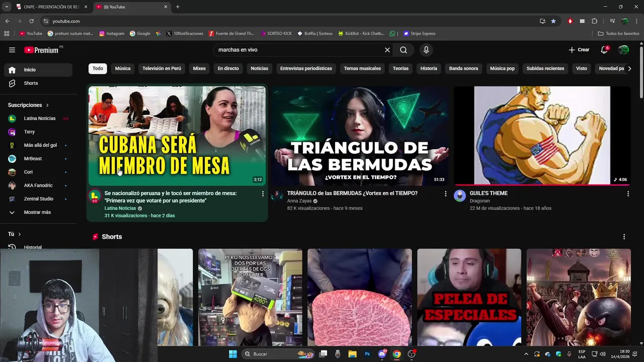
Task: Open the Shorts section options menu
Action: point(624,237)
